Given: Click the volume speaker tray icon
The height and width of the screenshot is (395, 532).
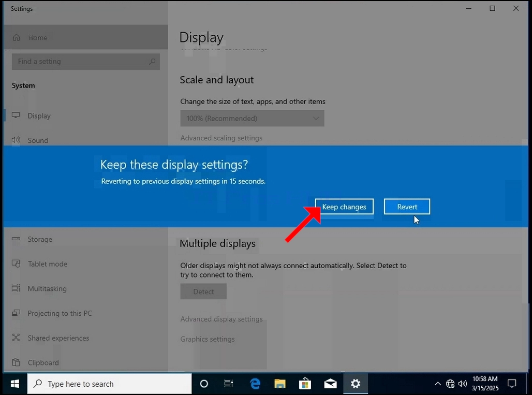Looking at the screenshot, I should [463, 384].
